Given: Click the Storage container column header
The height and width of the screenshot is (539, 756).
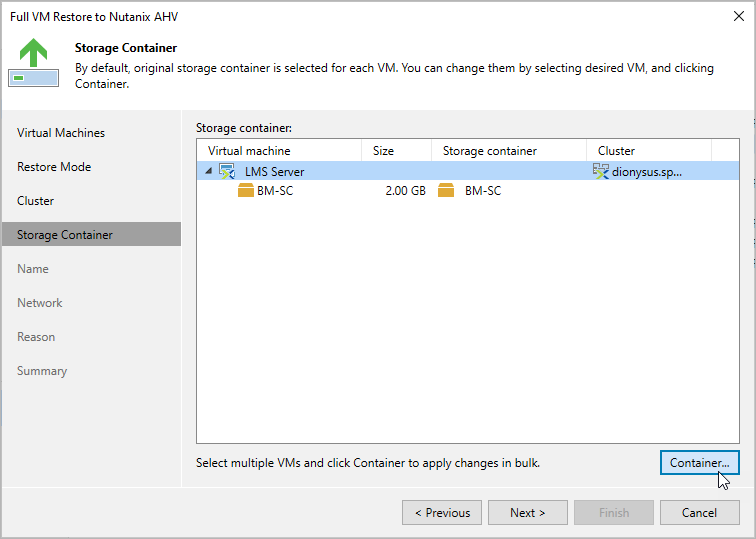Looking at the screenshot, I should (490, 151).
